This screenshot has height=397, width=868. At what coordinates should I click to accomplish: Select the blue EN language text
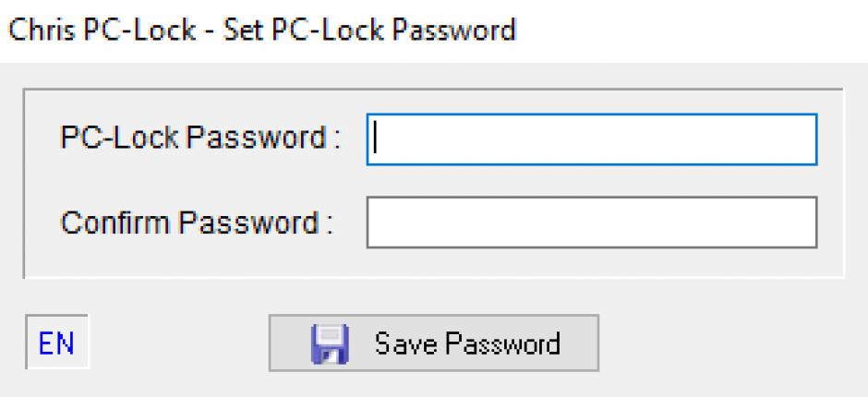click(x=56, y=343)
